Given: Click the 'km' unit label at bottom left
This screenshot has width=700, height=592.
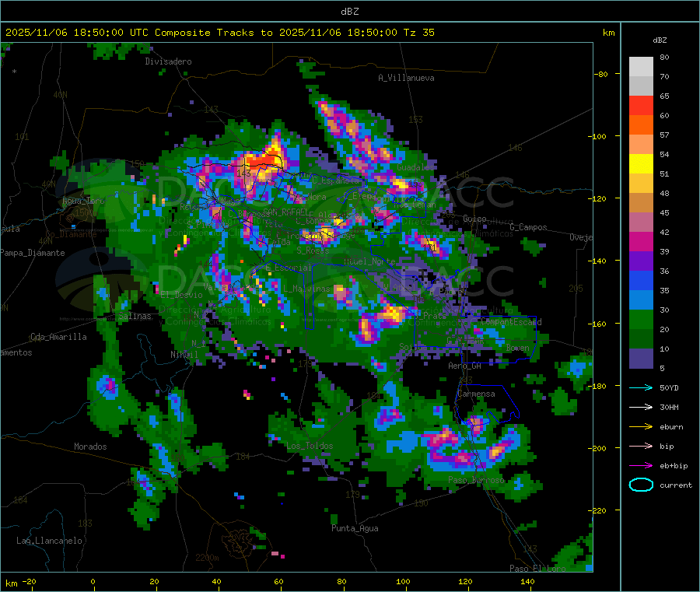Looking at the screenshot, I should point(11,583).
